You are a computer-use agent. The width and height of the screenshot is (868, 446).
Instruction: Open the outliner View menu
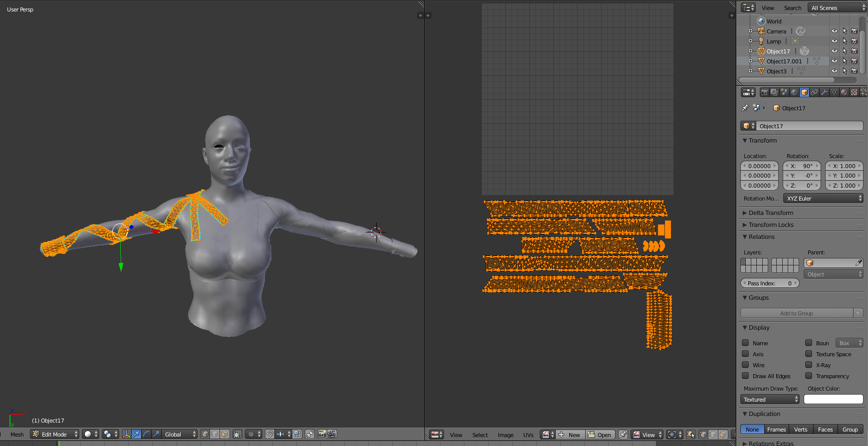[x=768, y=7]
